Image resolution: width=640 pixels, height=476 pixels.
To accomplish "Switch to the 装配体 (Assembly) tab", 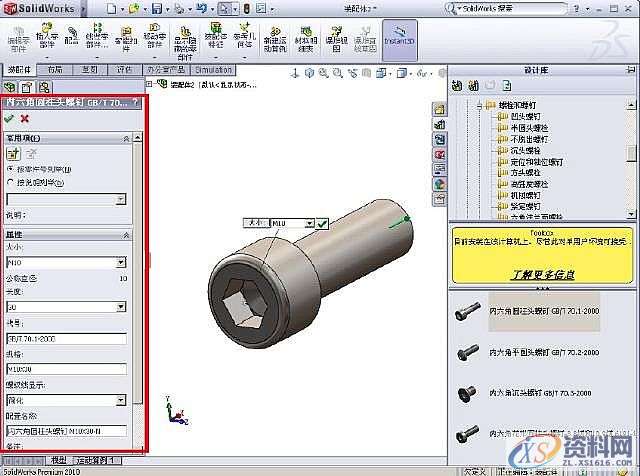I will 19,70.
